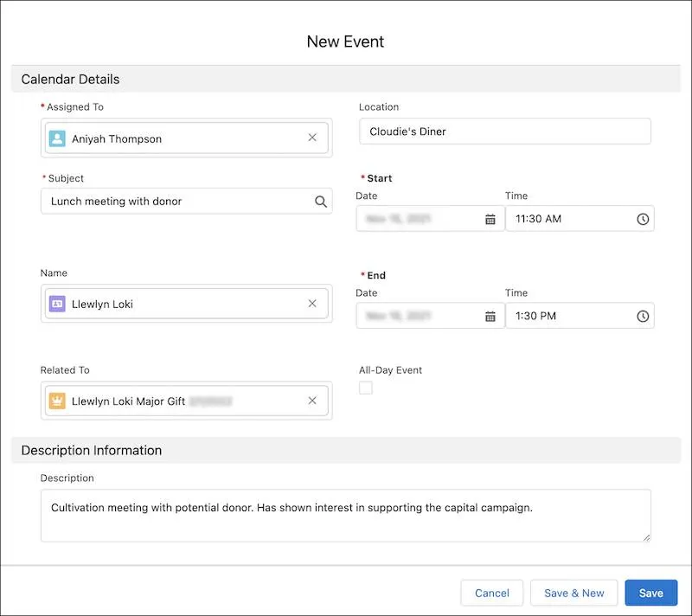Click the Llewlyn Loki Major Gift lookup field
The width and height of the screenshot is (692, 616).
pyautogui.click(x=186, y=401)
